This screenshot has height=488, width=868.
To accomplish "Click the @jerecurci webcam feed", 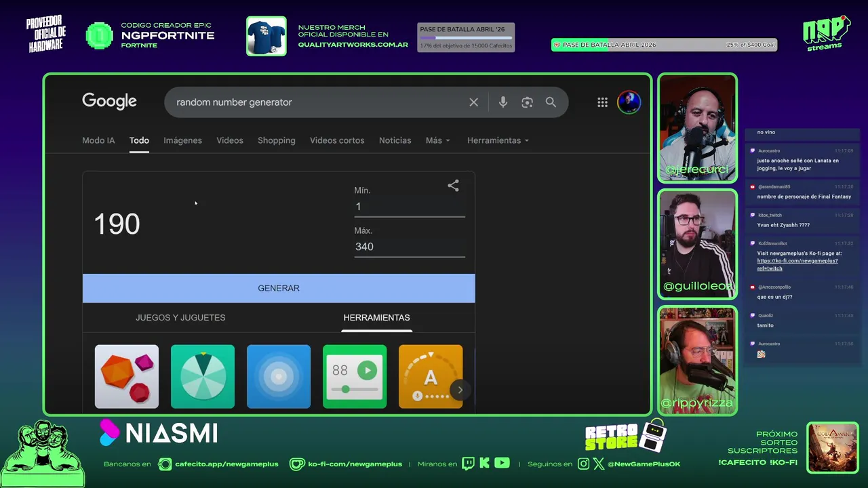I will [x=697, y=127].
